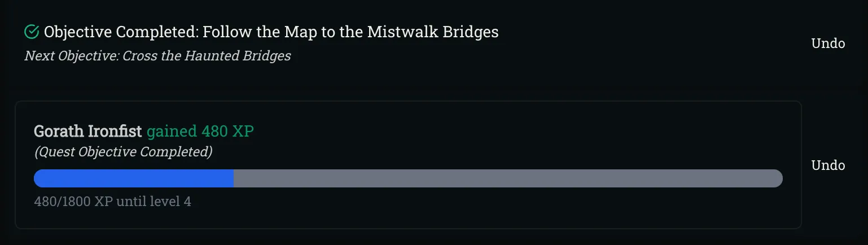The width and height of the screenshot is (868, 245).
Task: Undo Gorath Ironfist's 480 XP gain
Action: (827, 165)
